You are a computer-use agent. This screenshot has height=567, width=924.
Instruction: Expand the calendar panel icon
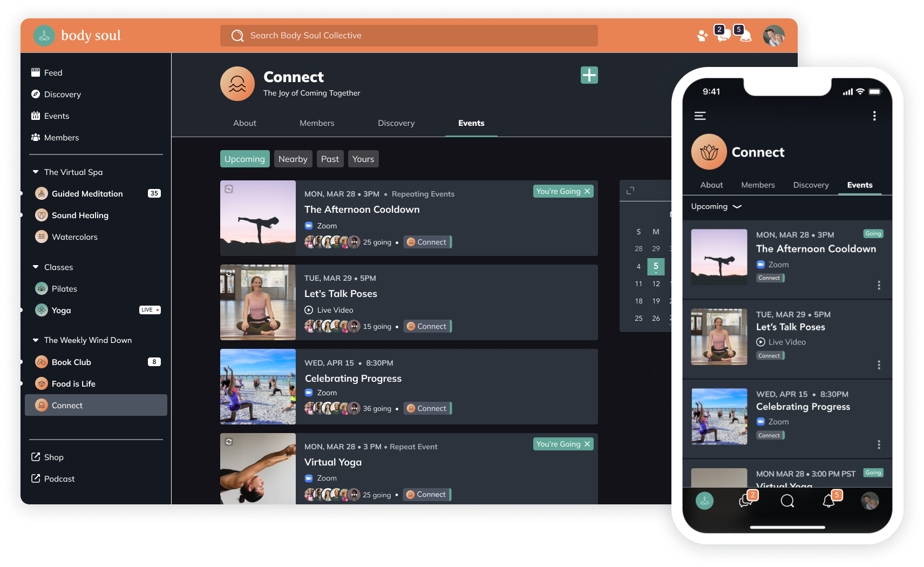click(630, 191)
